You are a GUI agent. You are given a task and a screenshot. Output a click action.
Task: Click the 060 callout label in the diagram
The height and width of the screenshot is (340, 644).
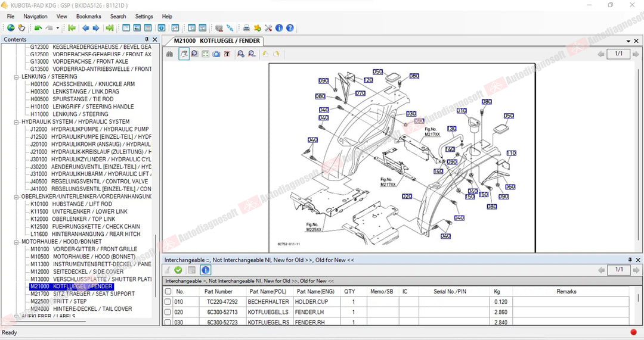click(510, 186)
